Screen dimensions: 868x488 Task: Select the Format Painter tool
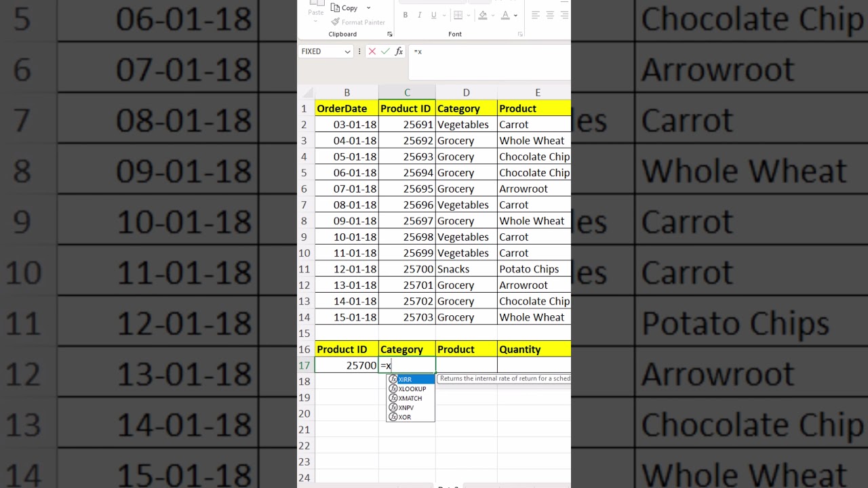(x=358, y=22)
